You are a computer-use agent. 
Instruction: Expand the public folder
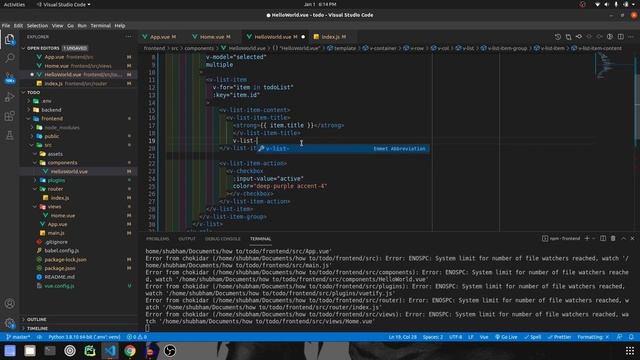click(x=52, y=136)
